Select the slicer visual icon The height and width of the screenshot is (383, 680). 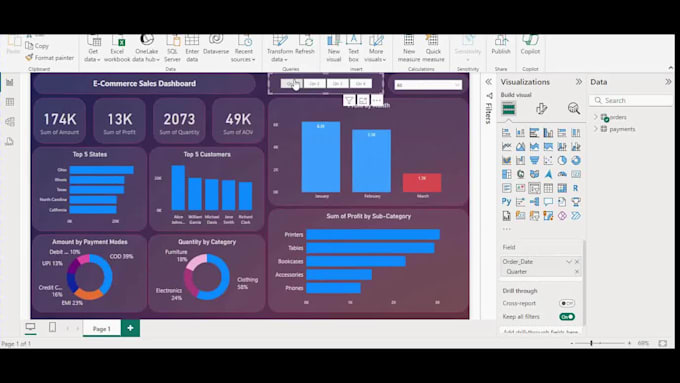(534, 188)
